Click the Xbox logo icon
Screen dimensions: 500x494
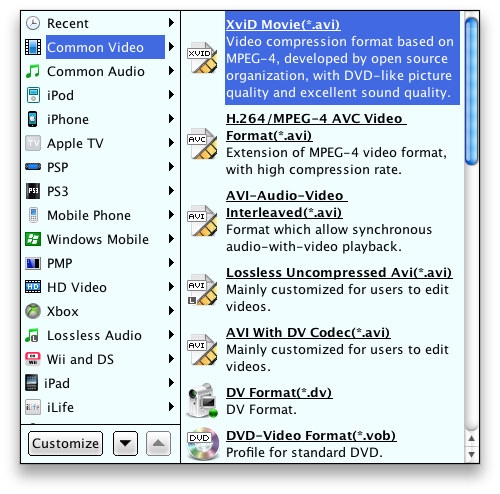tap(33, 311)
